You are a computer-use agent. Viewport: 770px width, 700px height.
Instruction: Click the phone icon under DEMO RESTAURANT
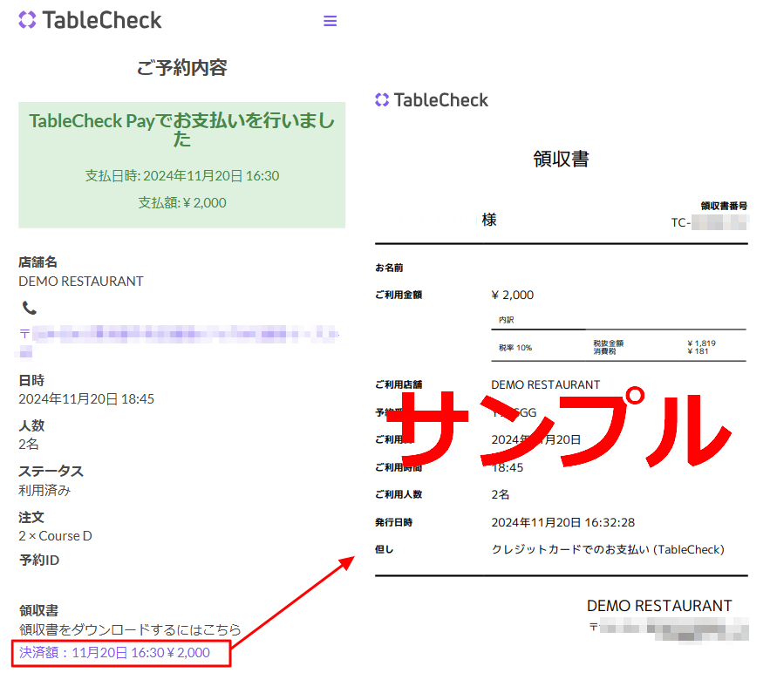[x=30, y=308]
